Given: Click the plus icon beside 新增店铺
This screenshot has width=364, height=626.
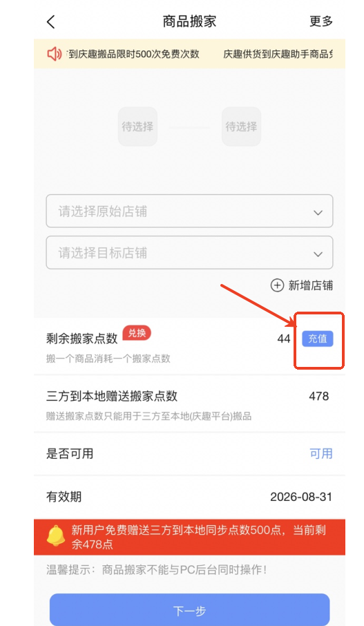Looking at the screenshot, I should click(x=278, y=285).
